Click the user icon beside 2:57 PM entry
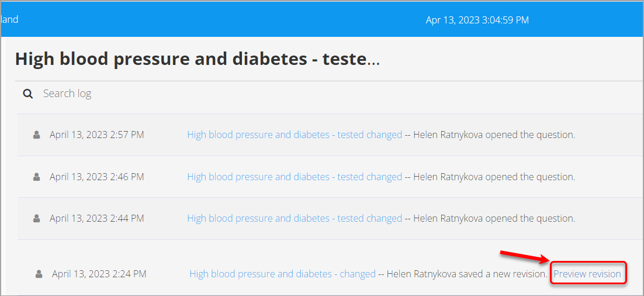 37,135
